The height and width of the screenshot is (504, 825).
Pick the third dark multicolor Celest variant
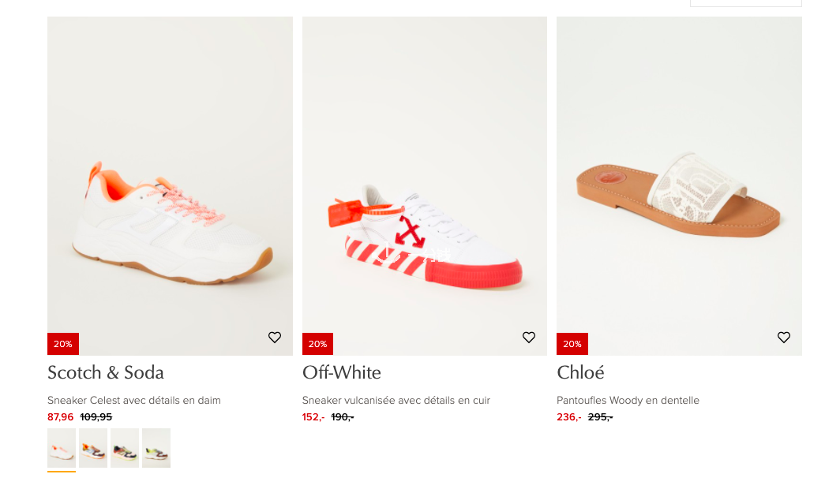(125, 448)
